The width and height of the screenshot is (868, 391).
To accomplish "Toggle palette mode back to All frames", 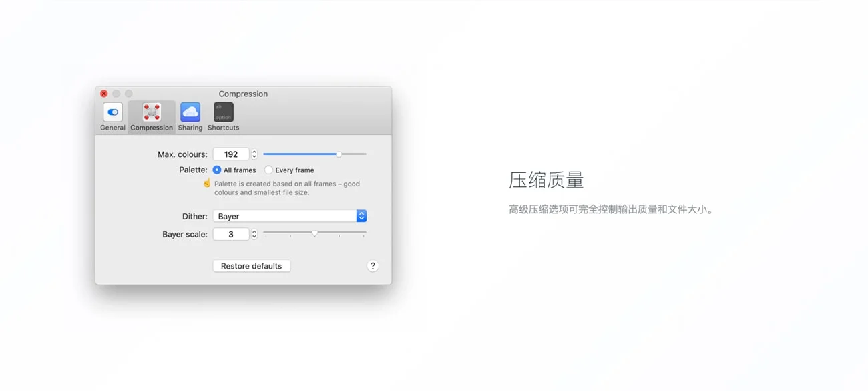I will [216, 170].
